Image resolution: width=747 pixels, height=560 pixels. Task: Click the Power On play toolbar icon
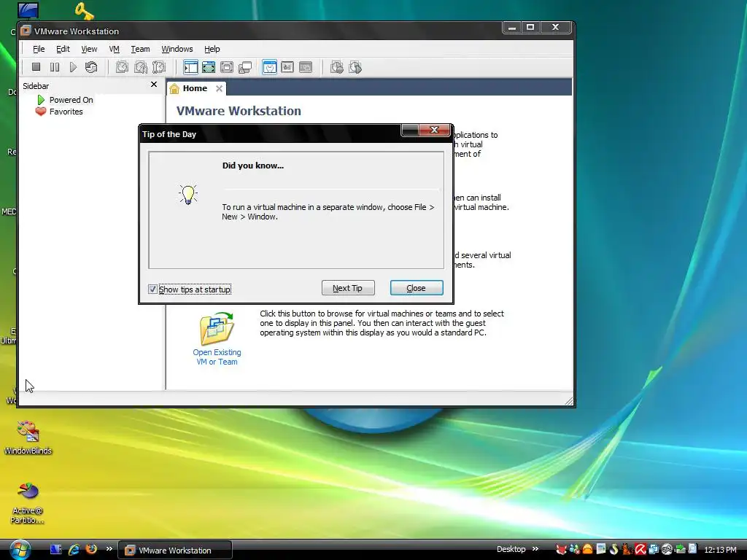(73, 67)
